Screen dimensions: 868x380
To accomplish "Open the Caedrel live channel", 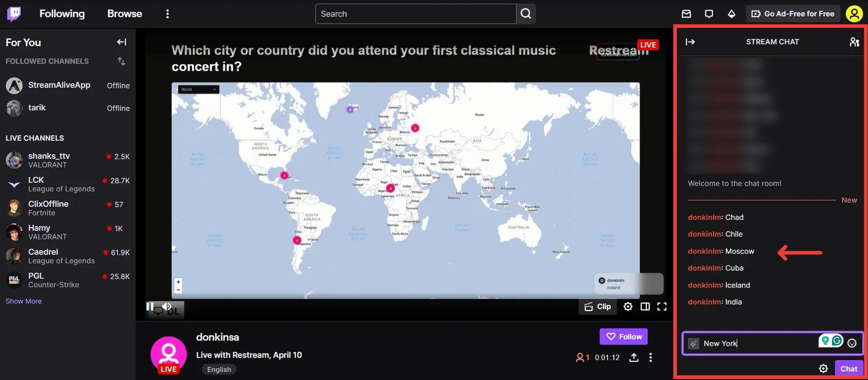I will (68, 256).
